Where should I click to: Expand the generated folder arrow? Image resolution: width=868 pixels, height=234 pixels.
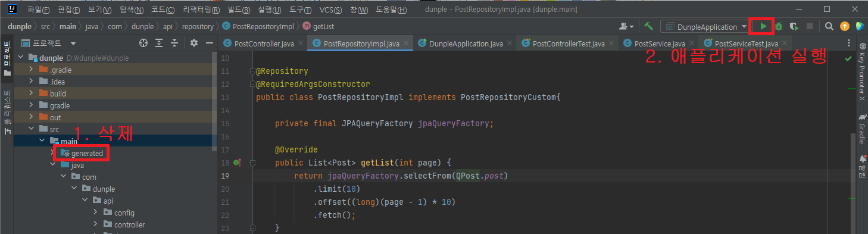[52, 153]
